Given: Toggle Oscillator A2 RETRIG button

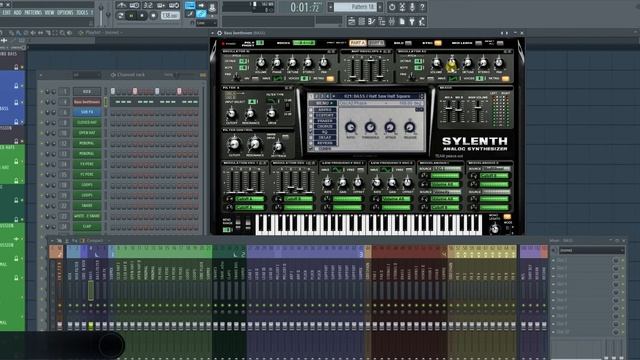Looking at the screenshot, I should (505, 78).
